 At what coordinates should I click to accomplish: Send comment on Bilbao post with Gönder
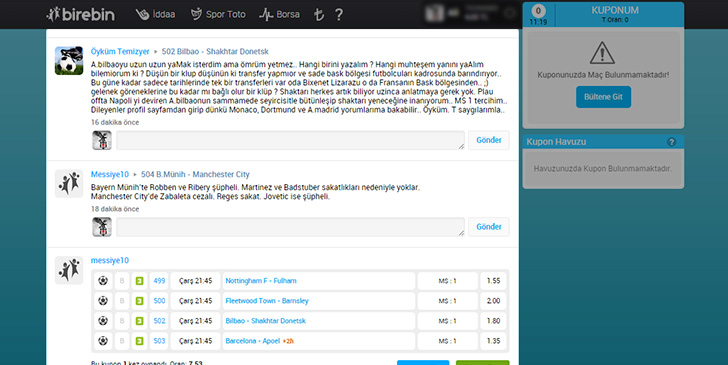point(488,140)
